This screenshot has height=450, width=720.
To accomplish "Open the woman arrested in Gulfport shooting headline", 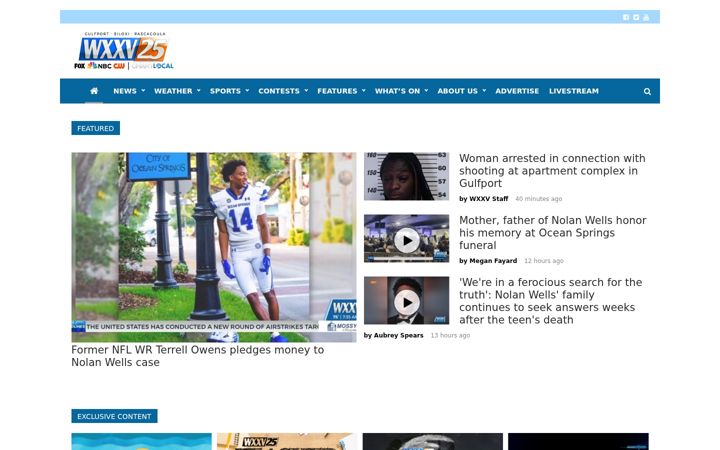I will tap(552, 170).
